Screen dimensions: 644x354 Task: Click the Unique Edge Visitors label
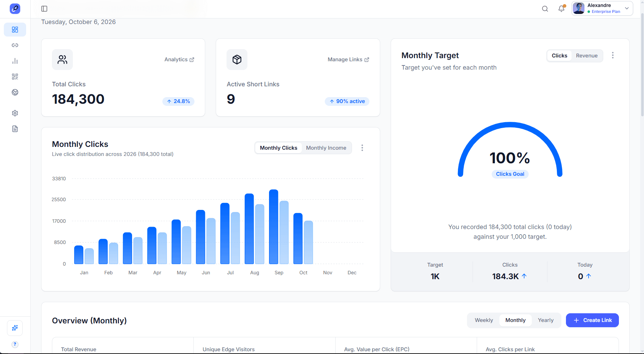[x=229, y=349]
